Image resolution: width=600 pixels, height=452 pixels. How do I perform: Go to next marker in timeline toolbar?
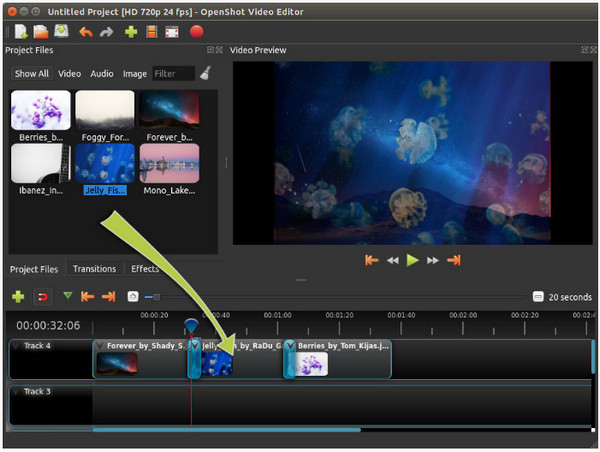[x=108, y=296]
